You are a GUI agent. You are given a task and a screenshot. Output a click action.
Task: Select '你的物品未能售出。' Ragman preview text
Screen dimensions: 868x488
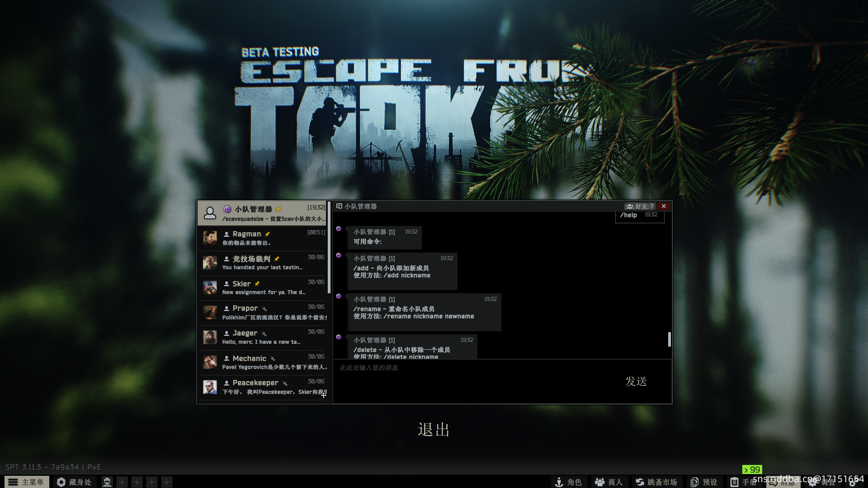pos(246,243)
